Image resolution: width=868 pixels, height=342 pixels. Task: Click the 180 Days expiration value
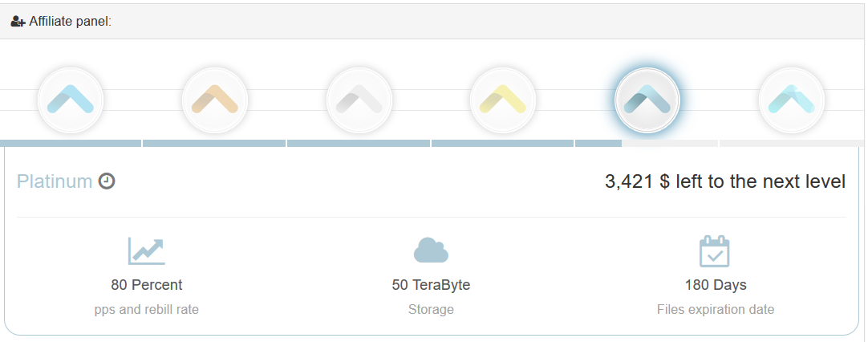pos(716,285)
